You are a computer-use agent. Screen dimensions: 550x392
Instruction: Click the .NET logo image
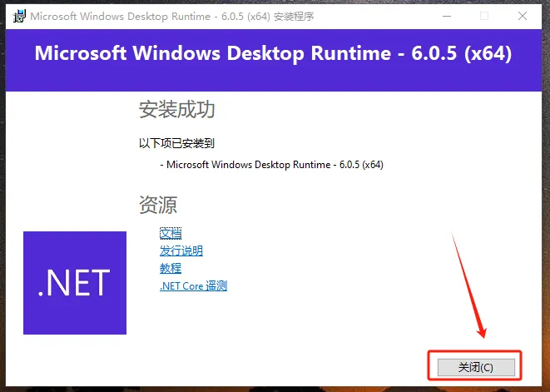click(75, 283)
